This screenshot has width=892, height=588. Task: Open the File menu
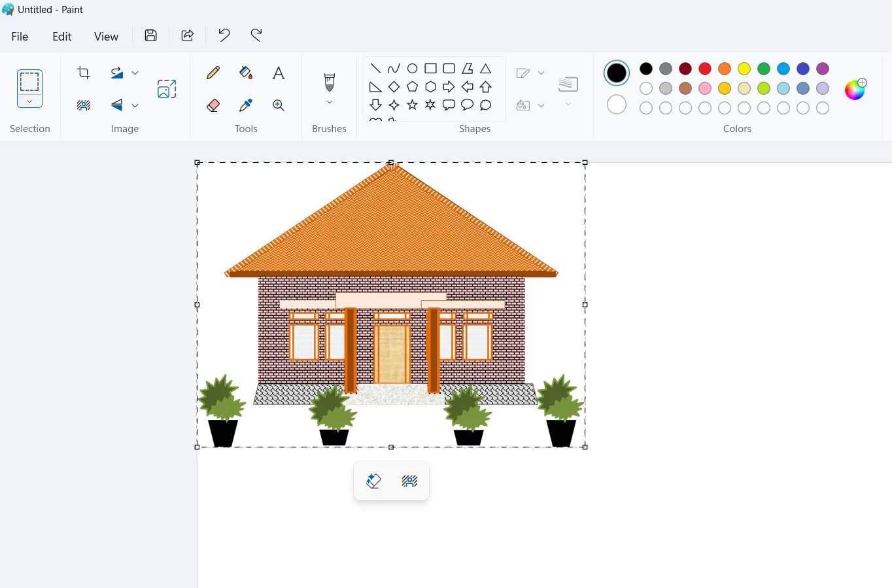(x=20, y=36)
